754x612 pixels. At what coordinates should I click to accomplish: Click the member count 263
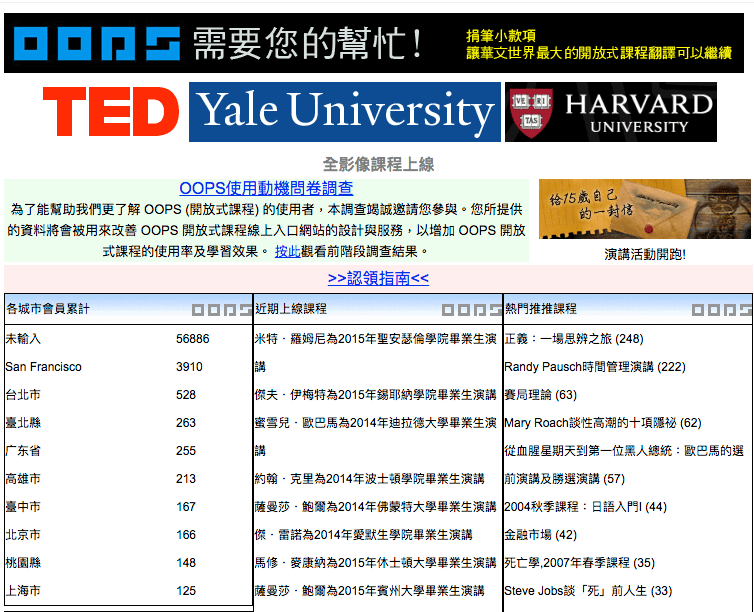(x=186, y=423)
